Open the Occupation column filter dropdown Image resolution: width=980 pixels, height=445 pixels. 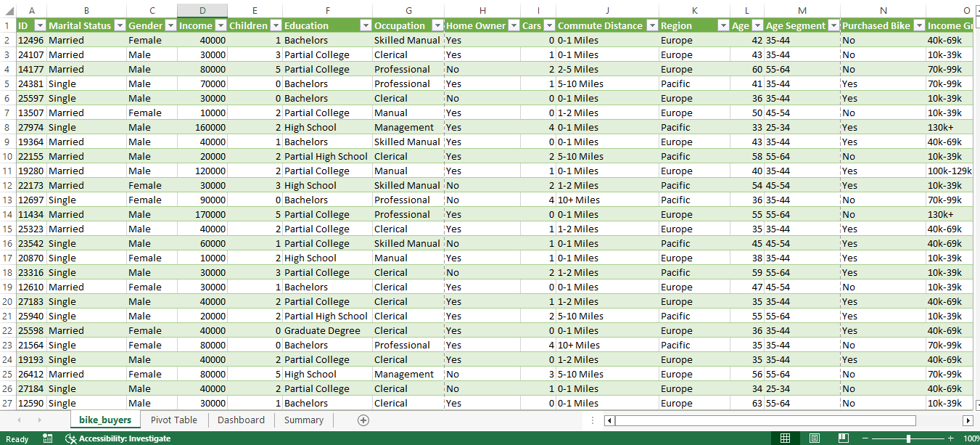coord(437,25)
